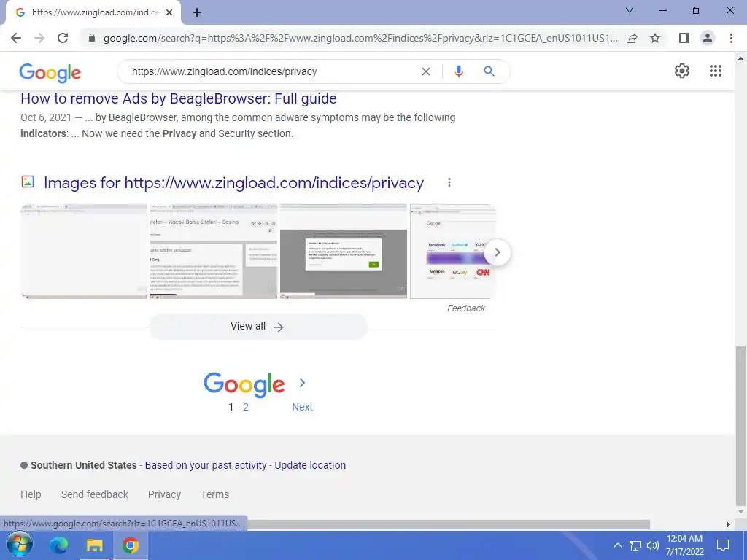
Task: Click Send feedback in footer
Action: [x=94, y=494]
